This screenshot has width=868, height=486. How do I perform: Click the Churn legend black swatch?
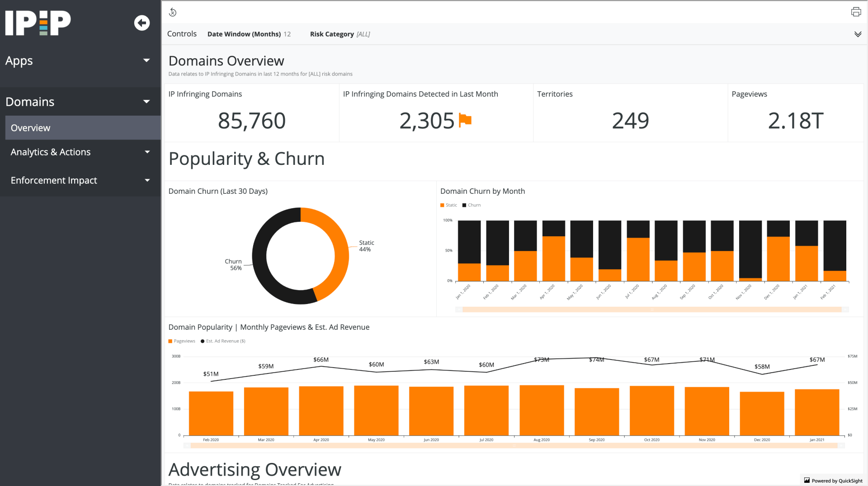464,205
